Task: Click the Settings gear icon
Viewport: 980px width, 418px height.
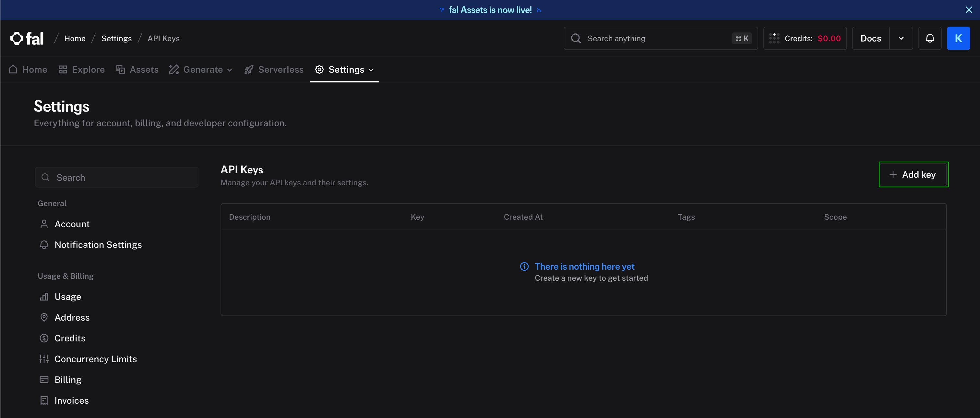Action: click(x=319, y=69)
